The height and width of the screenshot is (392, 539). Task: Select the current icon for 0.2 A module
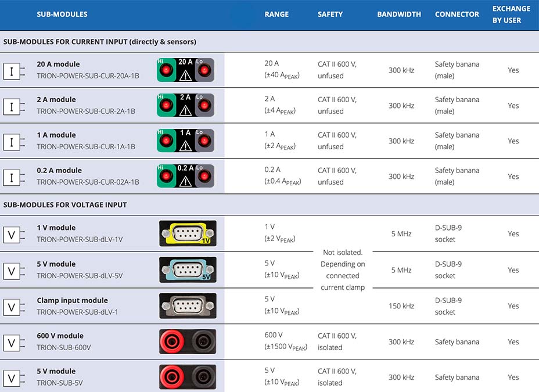(x=13, y=177)
